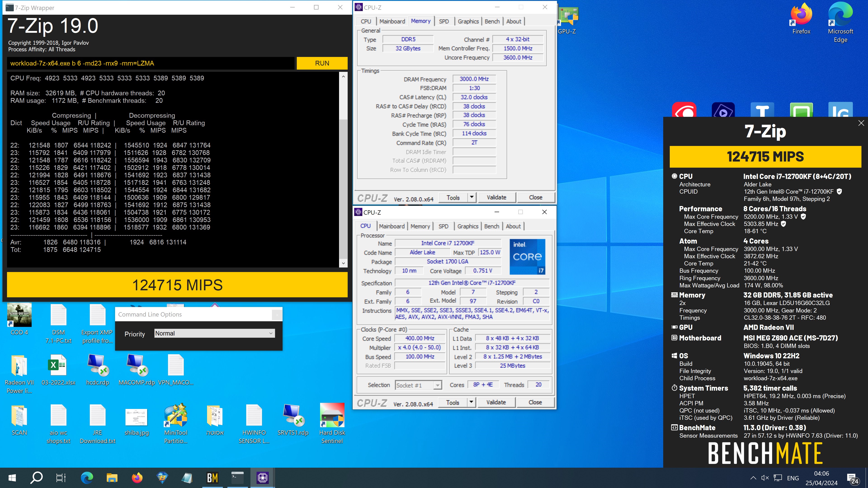Select the "12th Gen Intel® Core™ i7-12700KF" specification
The image size is (868, 488).
click(472, 283)
